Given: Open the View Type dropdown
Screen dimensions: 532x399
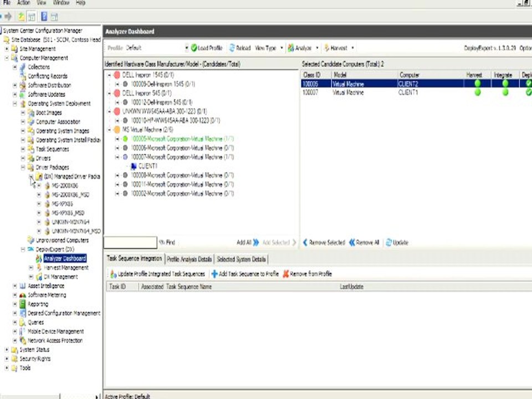Looking at the screenshot, I should click(269, 48).
